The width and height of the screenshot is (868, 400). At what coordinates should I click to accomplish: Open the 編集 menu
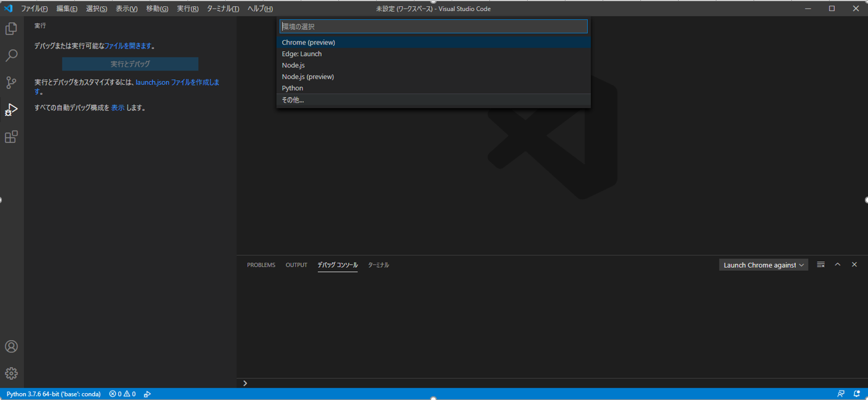[67, 9]
